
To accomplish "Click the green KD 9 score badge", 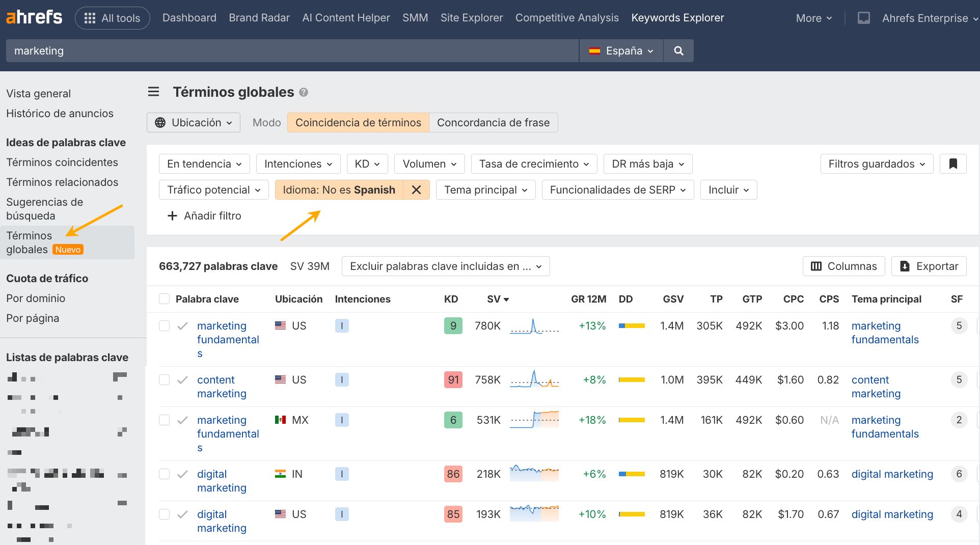I will click(453, 326).
